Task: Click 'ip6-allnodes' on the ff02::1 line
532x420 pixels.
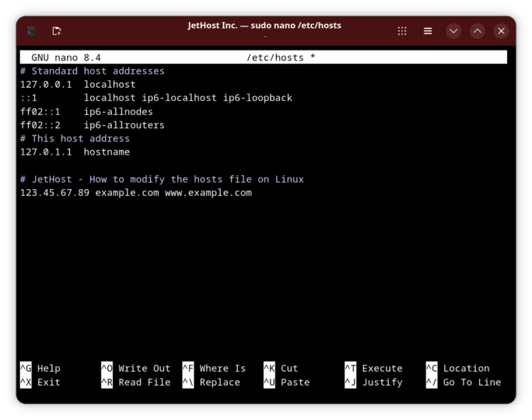Action: pos(118,111)
